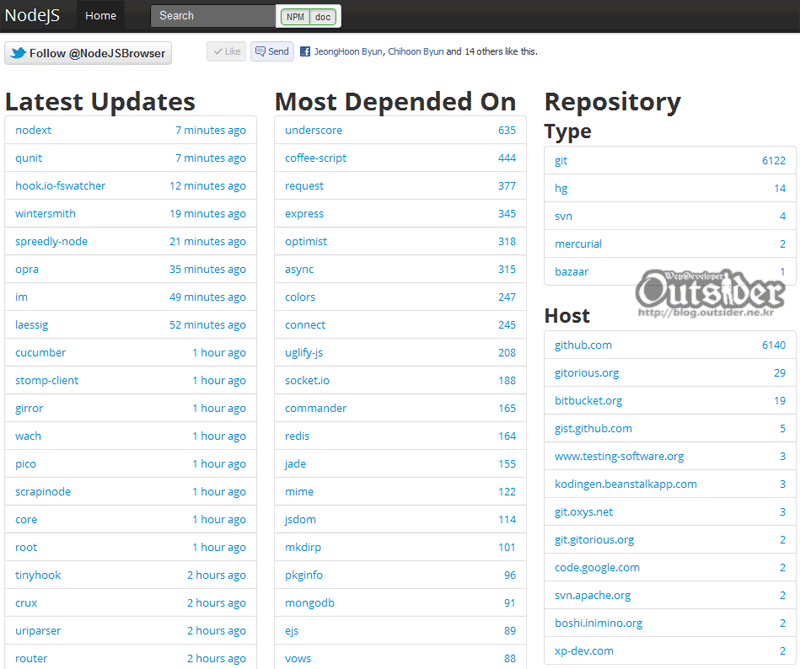Open the hook.io-fswatcher package
The width and height of the screenshot is (800, 669).
click(x=60, y=186)
